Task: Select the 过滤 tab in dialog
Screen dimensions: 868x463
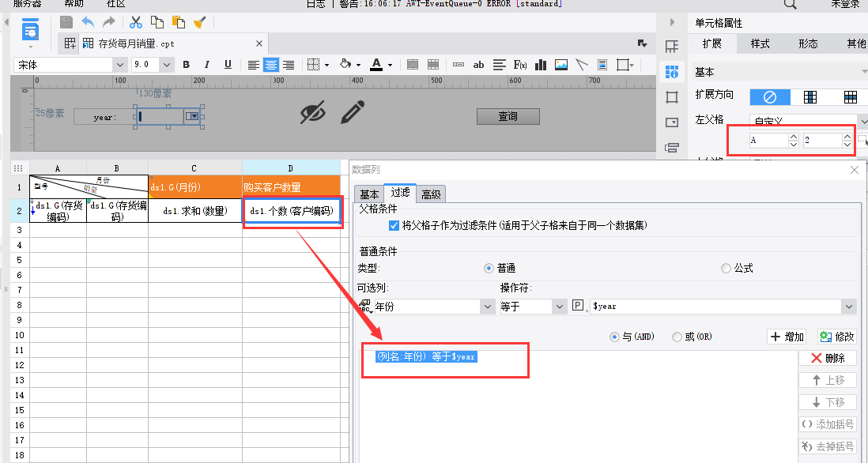Action: 400,193
